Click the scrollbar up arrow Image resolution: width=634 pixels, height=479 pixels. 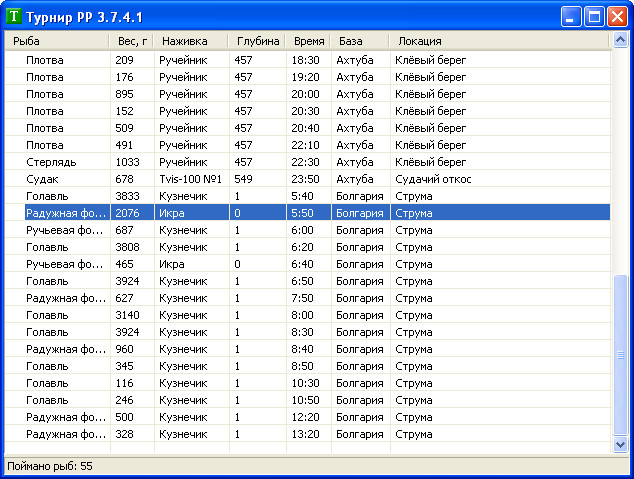pos(620,40)
